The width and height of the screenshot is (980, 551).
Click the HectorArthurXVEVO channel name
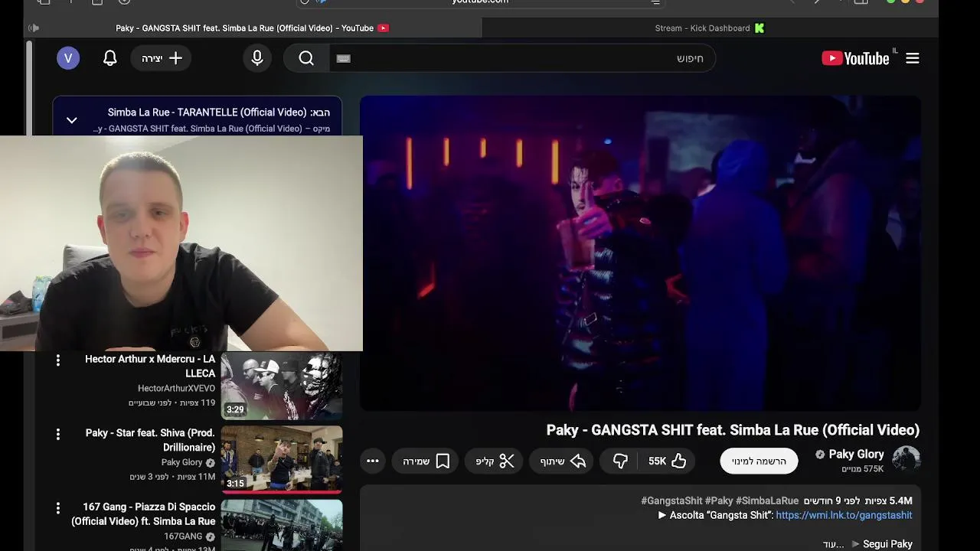point(176,389)
